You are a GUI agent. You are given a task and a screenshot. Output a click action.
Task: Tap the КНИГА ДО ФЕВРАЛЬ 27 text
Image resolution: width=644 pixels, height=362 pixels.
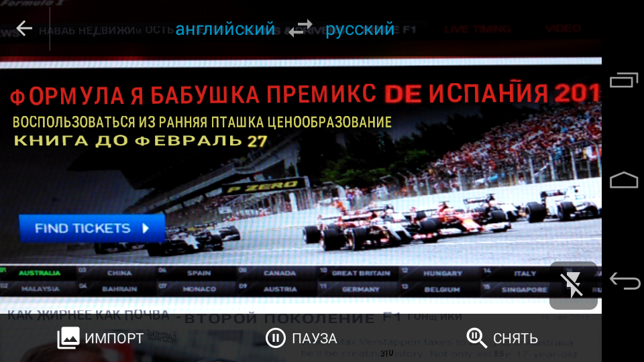tap(141, 141)
